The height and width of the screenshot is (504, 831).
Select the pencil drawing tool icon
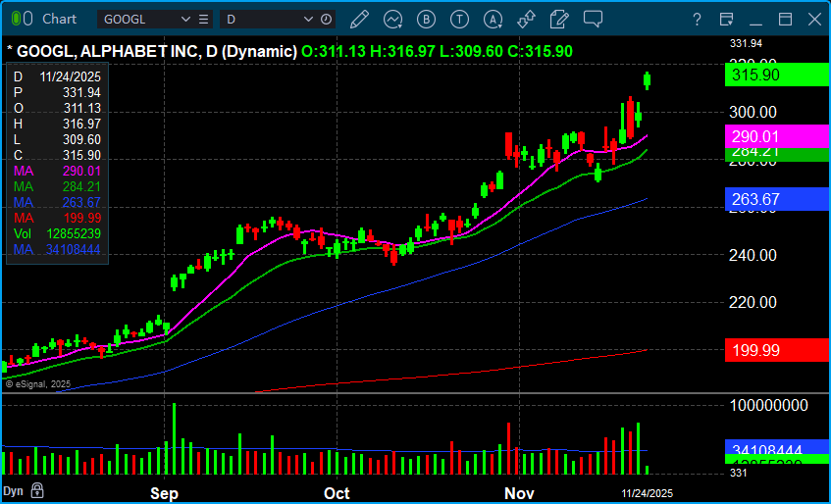pyautogui.click(x=359, y=20)
